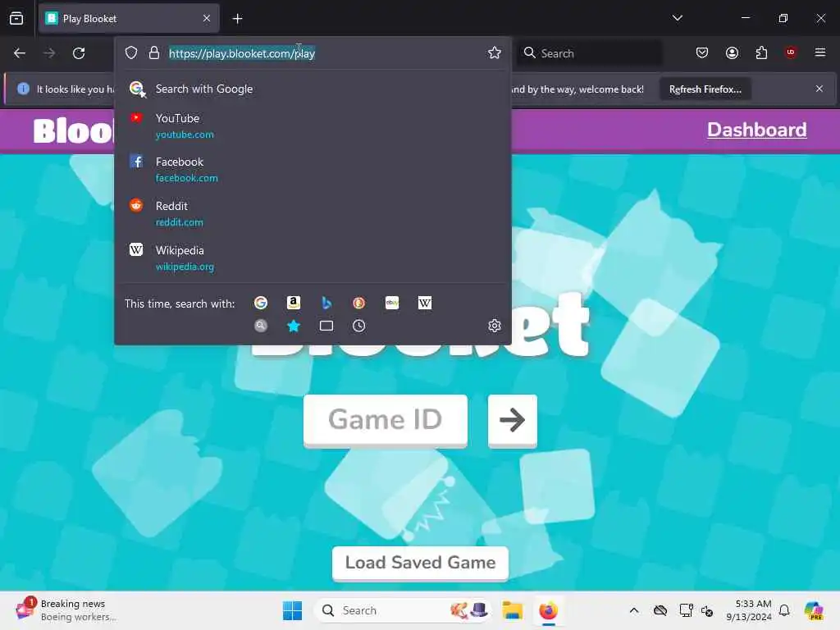Open Copilot preview taskbar icon
This screenshot has height=630, width=840.
[814, 610]
